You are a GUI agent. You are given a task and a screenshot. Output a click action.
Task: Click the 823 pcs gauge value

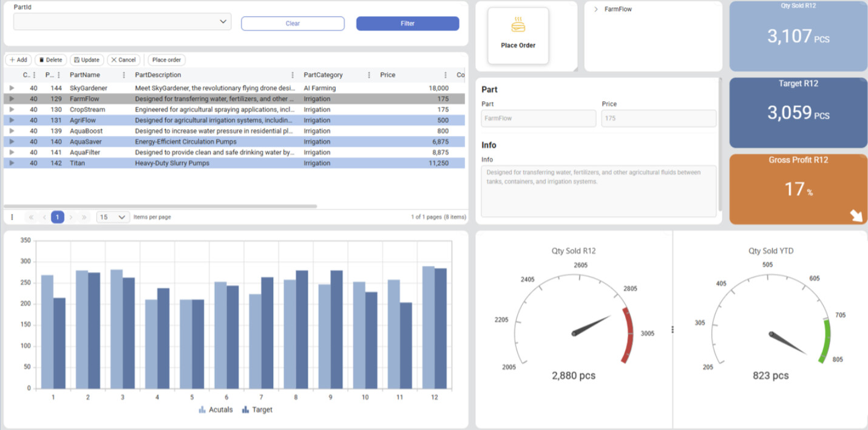[771, 375]
